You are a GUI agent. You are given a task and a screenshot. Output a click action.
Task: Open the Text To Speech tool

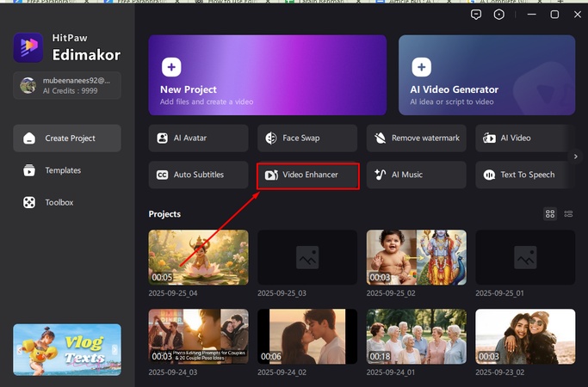click(x=524, y=175)
